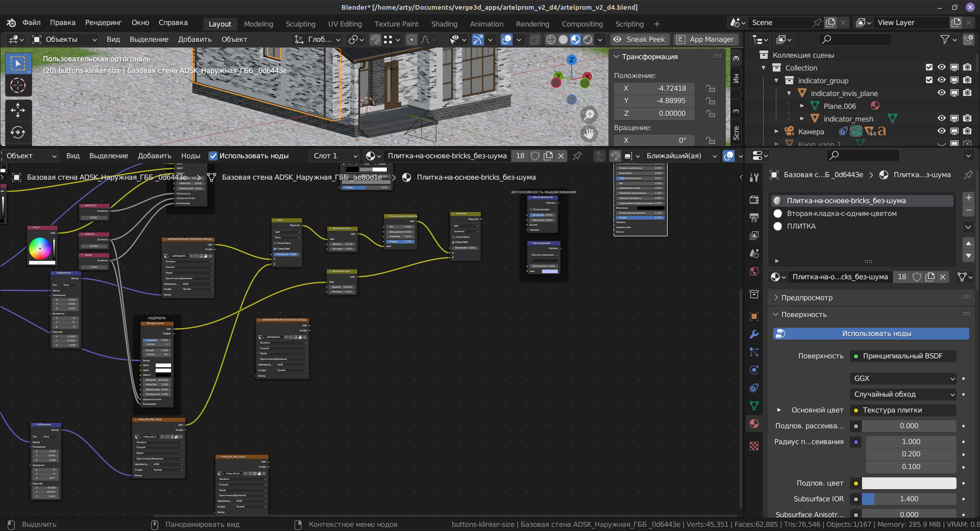Image resolution: width=980 pixels, height=531 pixels.
Task: Open the Object Constraints properties tab
Action: (x=754, y=388)
